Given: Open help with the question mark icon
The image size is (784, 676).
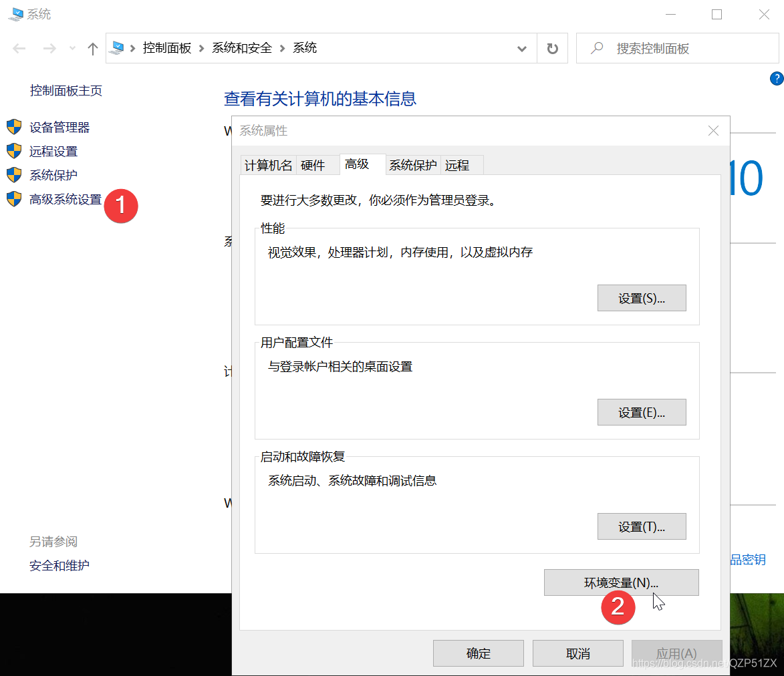Looking at the screenshot, I should pyautogui.click(x=777, y=78).
